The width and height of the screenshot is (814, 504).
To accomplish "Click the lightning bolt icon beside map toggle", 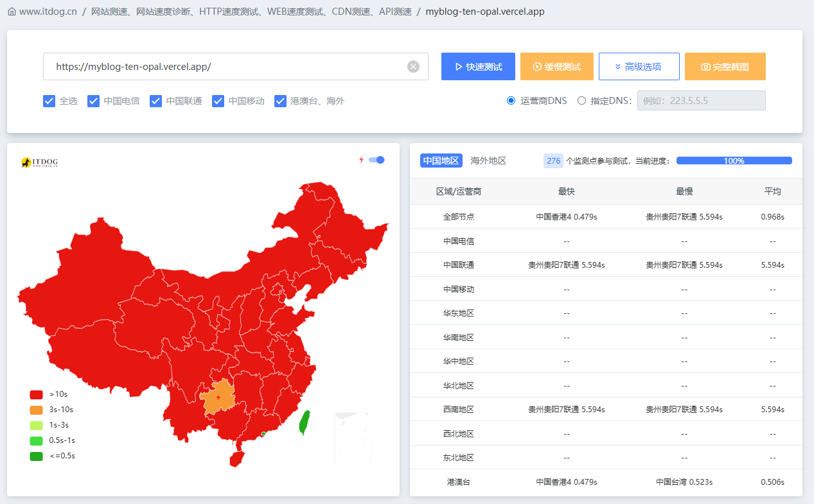I will (361, 160).
